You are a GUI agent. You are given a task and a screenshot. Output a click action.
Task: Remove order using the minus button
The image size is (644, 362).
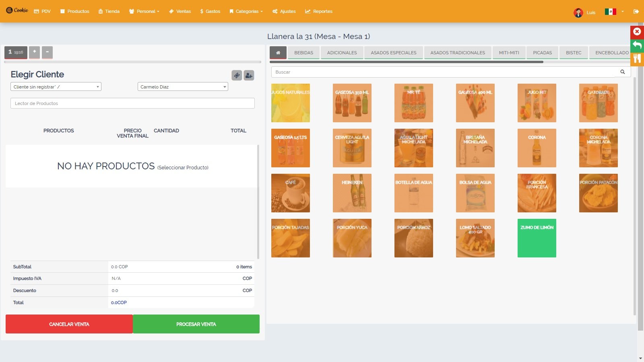47,52
